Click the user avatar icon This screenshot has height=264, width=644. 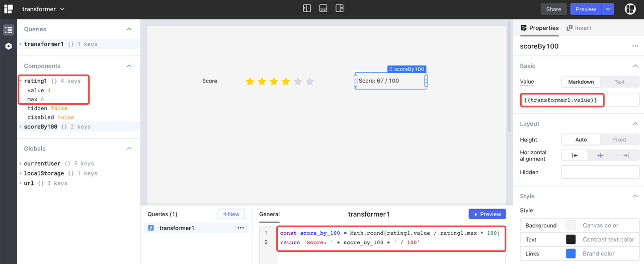(x=630, y=9)
